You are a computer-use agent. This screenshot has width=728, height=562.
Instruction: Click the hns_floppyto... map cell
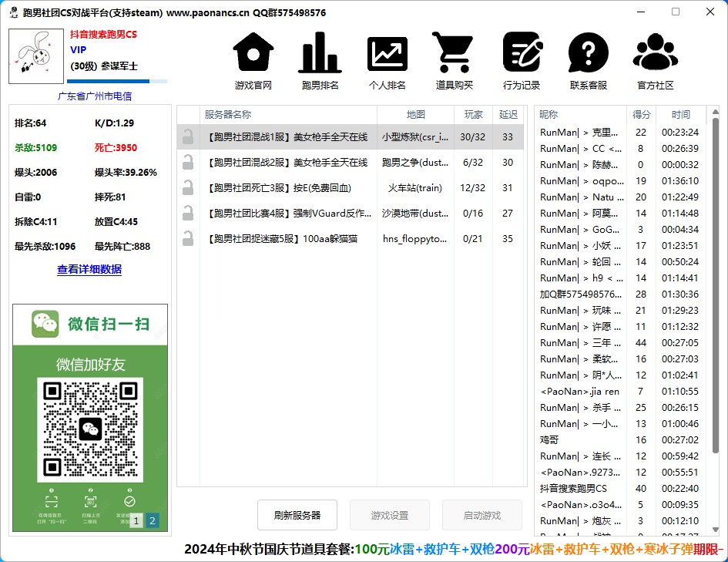point(415,239)
